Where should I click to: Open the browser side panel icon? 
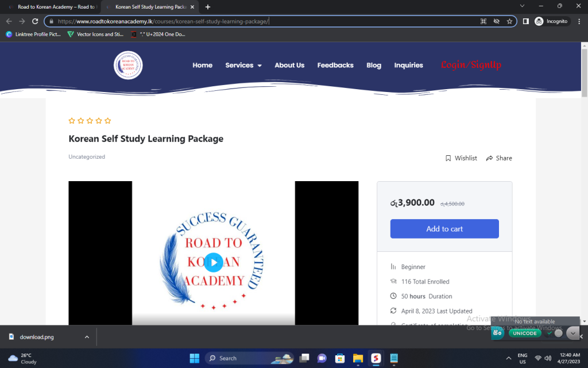pyautogui.click(x=525, y=21)
